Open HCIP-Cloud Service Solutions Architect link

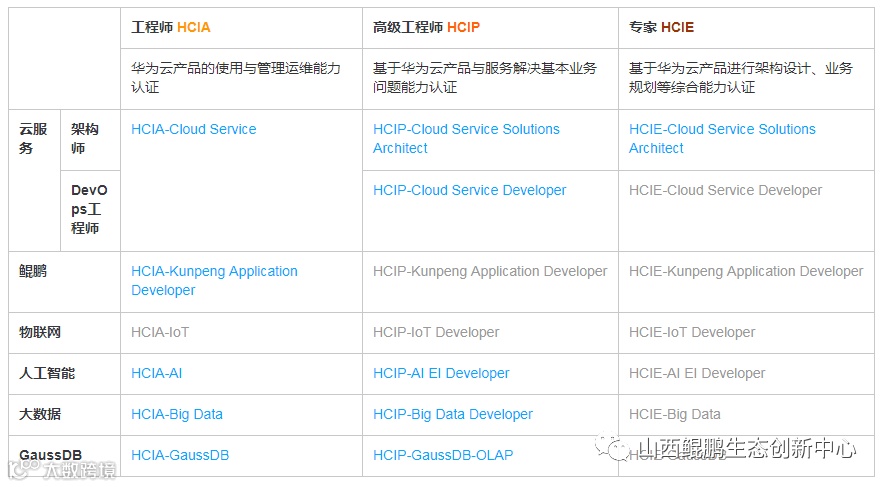coord(466,139)
